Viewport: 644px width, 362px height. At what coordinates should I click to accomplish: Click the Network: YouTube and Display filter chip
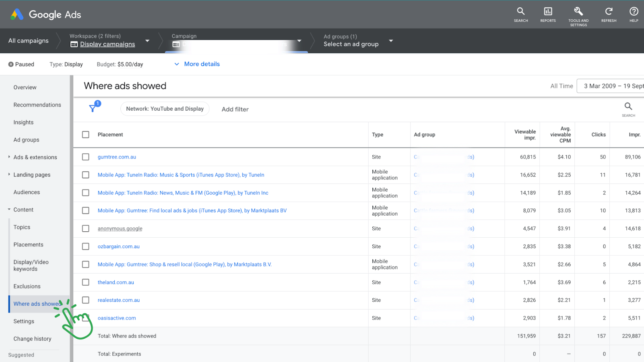pyautogui.click(x=165, y=109)
